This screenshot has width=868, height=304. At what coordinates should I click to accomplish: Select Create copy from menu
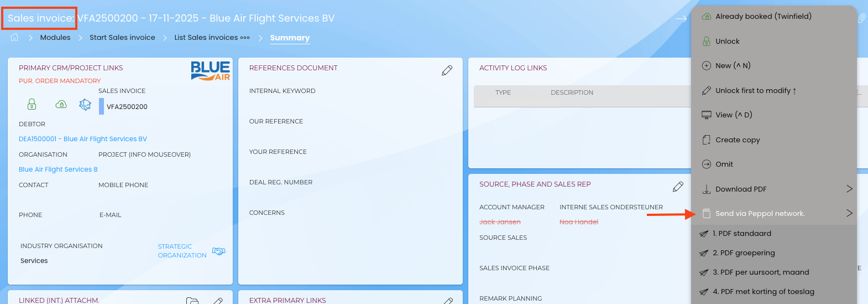(x=774, y=140)
